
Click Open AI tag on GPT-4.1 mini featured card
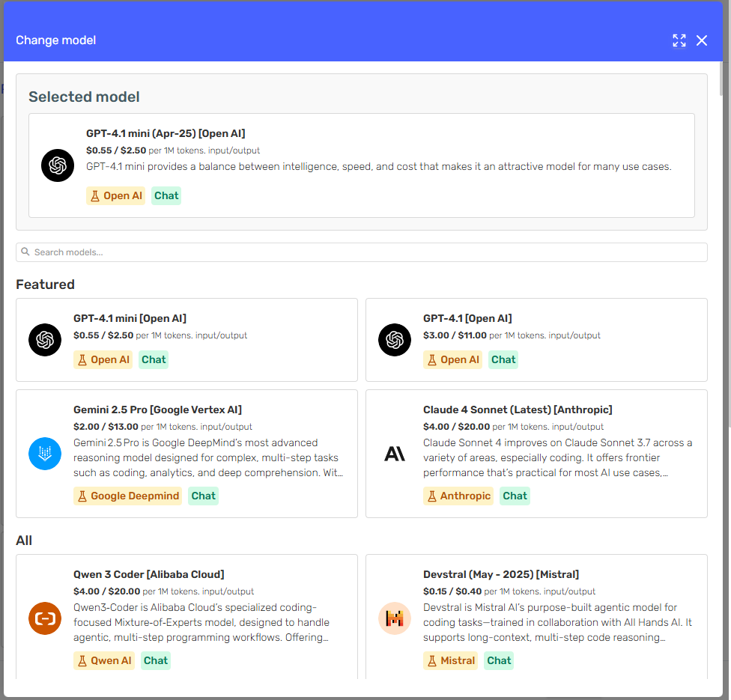pos(103,360)
